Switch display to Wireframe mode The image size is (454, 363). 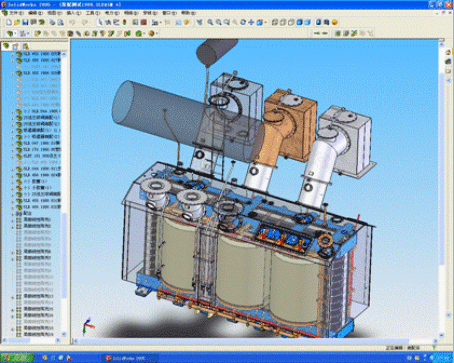point(274,22)
